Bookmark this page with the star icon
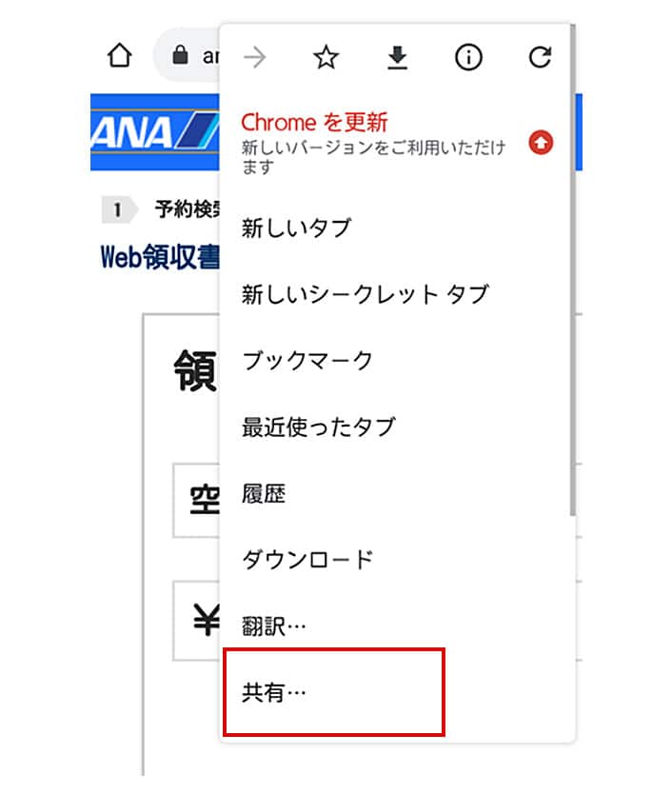 tap(326, 58)
